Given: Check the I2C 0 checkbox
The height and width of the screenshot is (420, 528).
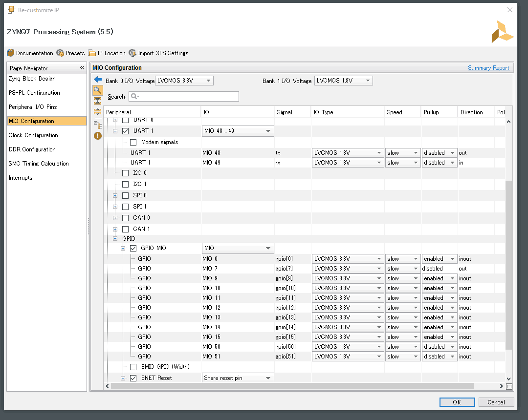Looking at the screenshot, I should 126,173.
